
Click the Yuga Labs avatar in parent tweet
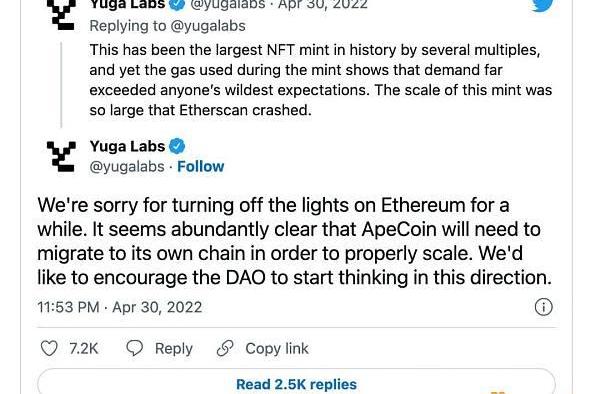pos(61,15)
